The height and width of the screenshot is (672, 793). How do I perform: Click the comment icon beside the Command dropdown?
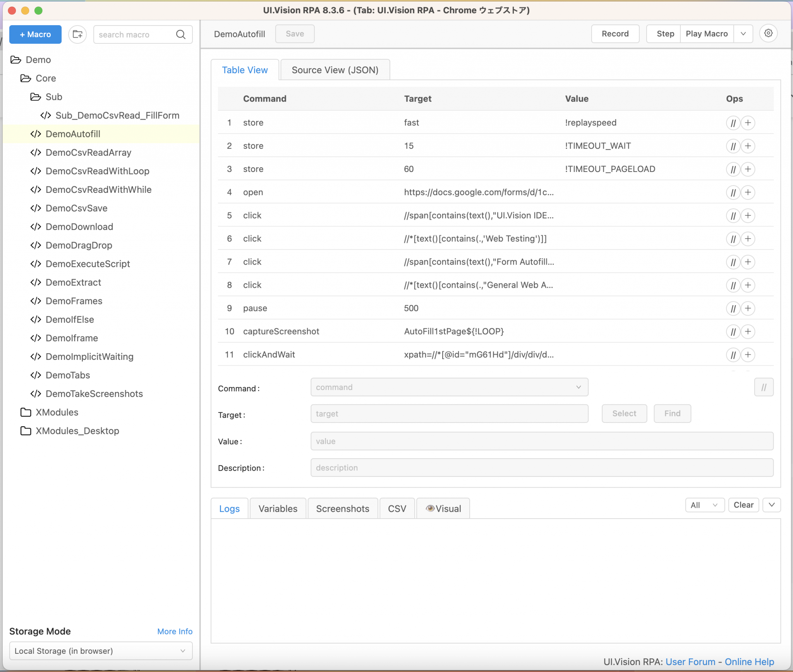tap(763, 387)
